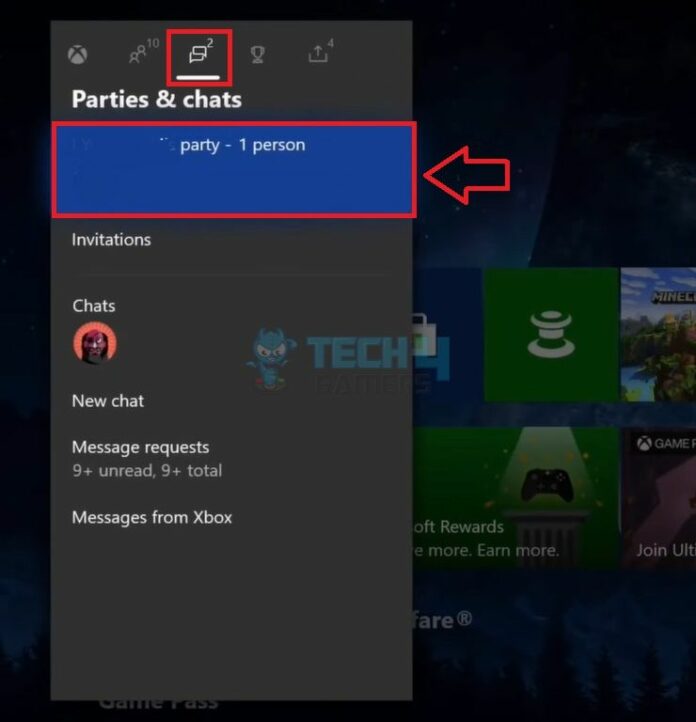
Task: Open the Achievements trophy tab
Action: 257,55
